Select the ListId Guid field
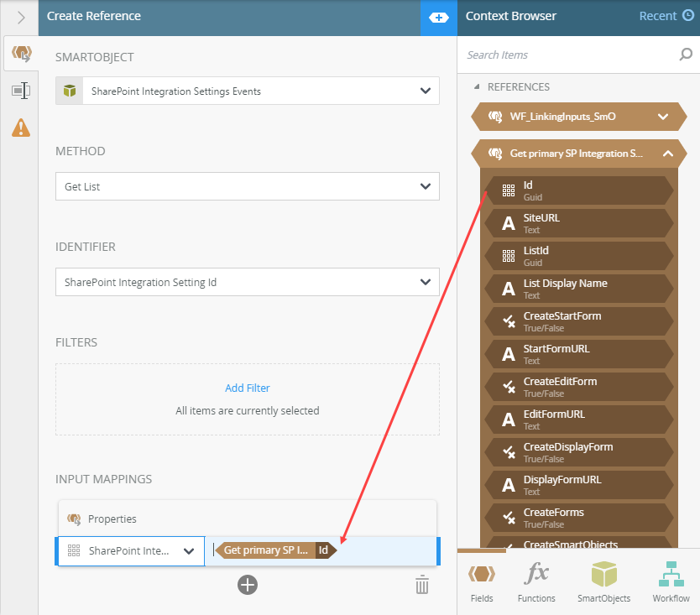 (x=579, y=256)
